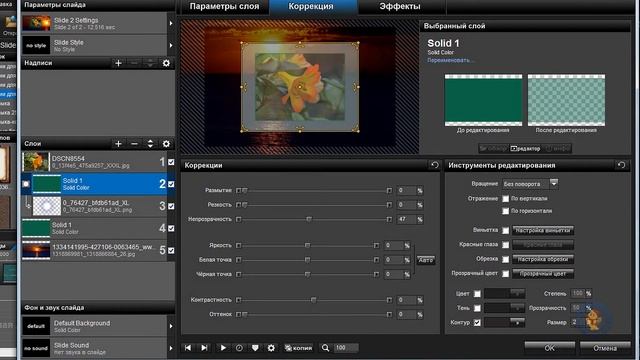Uncheck the Контур outline checkbox
The image size is (640, 360).
pos(477,322)
